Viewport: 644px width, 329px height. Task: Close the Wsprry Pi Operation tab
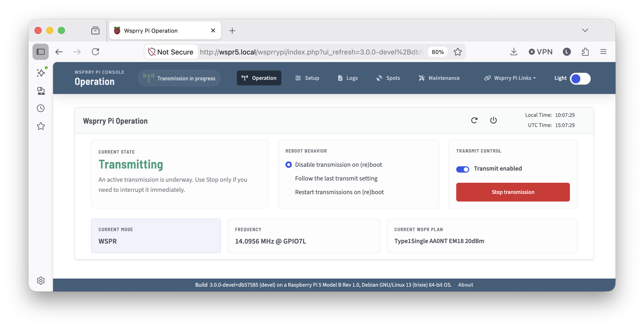point(213,30)
